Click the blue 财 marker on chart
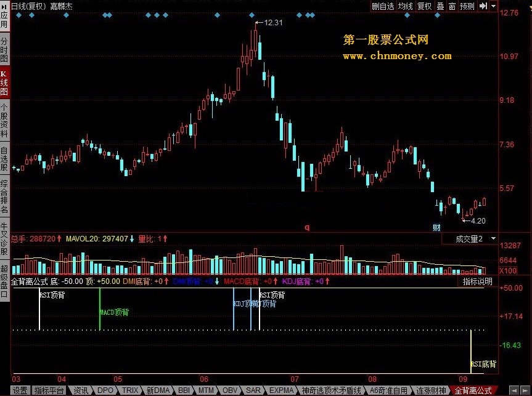This screenshot has height=396, width=532. pyautogui.click(x=436, y=227)
